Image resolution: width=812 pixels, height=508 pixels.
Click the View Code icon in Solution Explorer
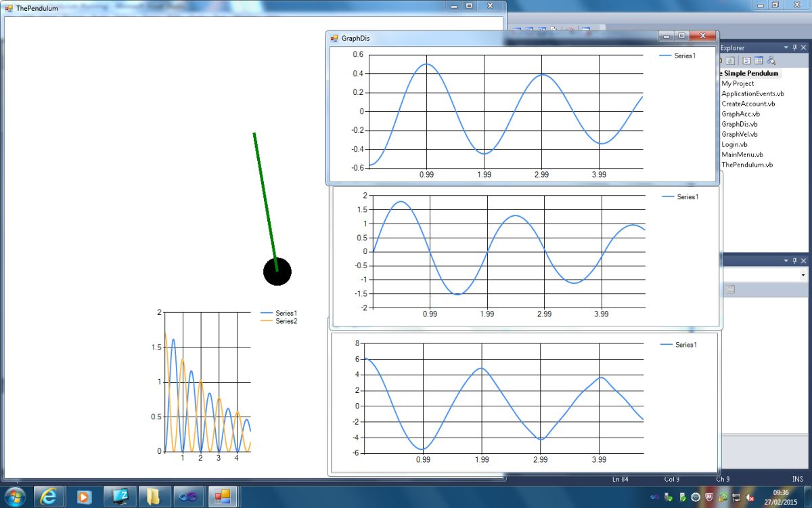[746, 61]
